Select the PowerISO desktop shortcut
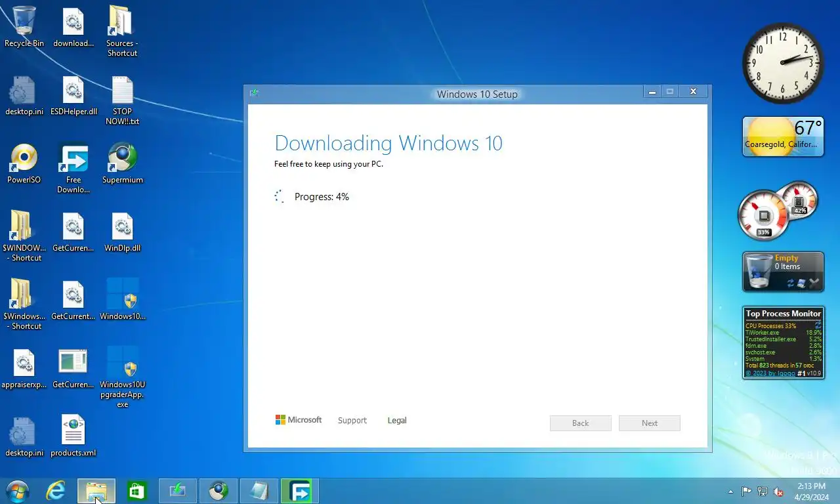 tap(24, 164)
